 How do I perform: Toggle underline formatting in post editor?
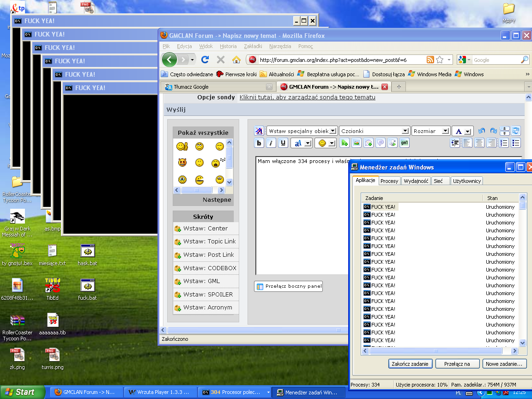pyautogui.click(x=283, y=143)
